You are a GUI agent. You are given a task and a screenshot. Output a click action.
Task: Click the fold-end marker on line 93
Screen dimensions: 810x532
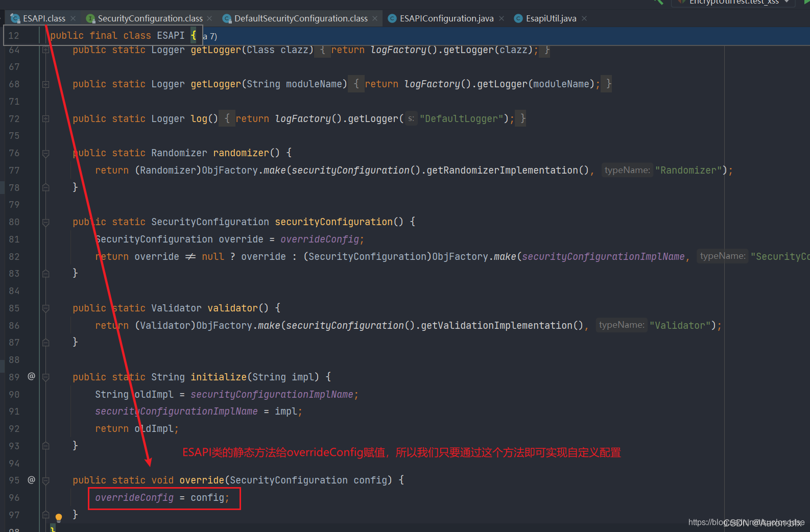click(x=45, y=446)
